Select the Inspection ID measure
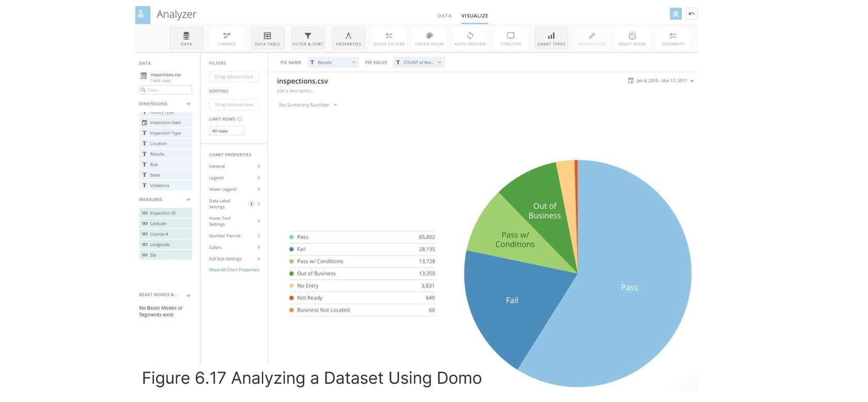Image resolution: width=868 pixels, height=402 pixels. tap(165, 213)
